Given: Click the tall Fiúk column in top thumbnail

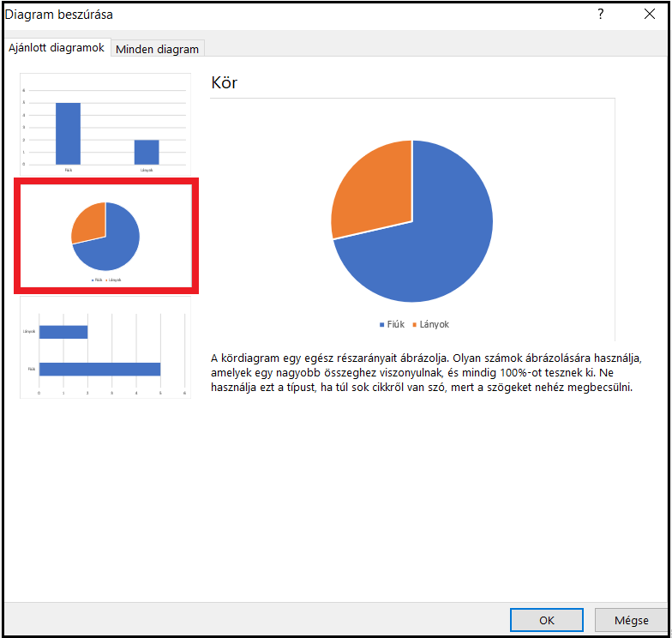Looking at the screenshot, I should click(68, 133).
